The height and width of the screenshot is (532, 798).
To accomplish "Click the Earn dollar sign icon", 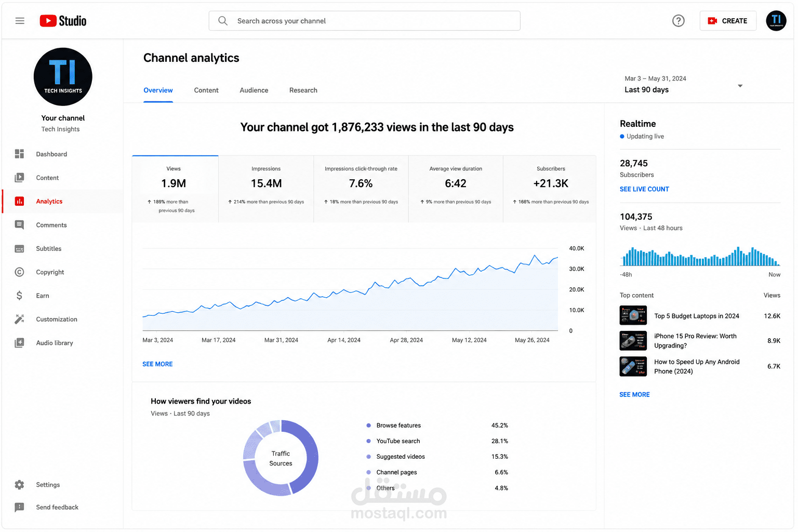I will (19, 296).
